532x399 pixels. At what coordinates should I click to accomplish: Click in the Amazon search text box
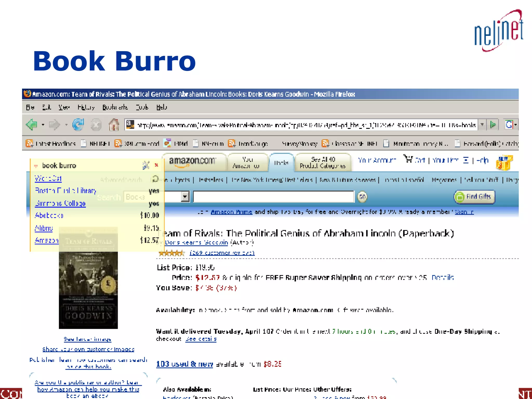click(274, 197)
